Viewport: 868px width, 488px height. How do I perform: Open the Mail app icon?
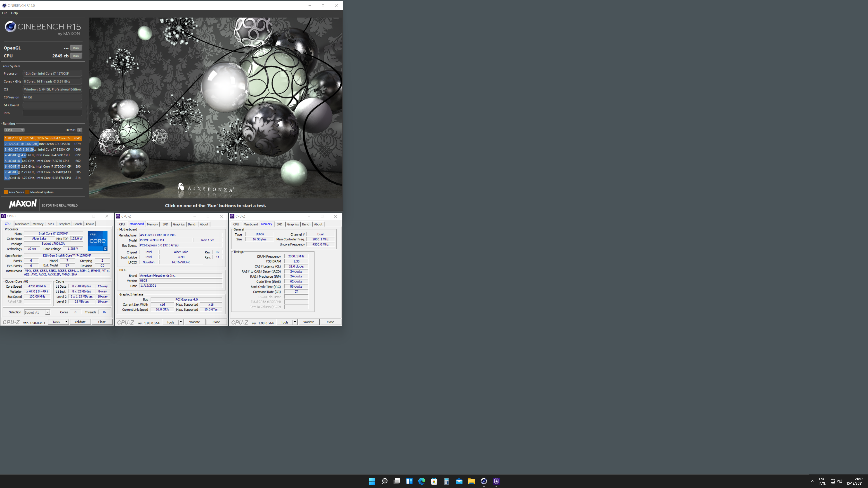[x=459, y=481]
